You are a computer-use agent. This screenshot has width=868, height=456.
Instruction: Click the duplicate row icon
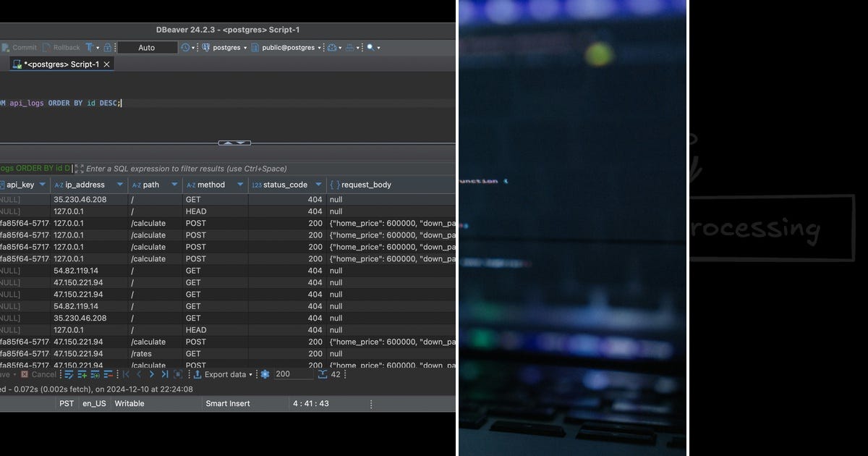click(95, 374)
